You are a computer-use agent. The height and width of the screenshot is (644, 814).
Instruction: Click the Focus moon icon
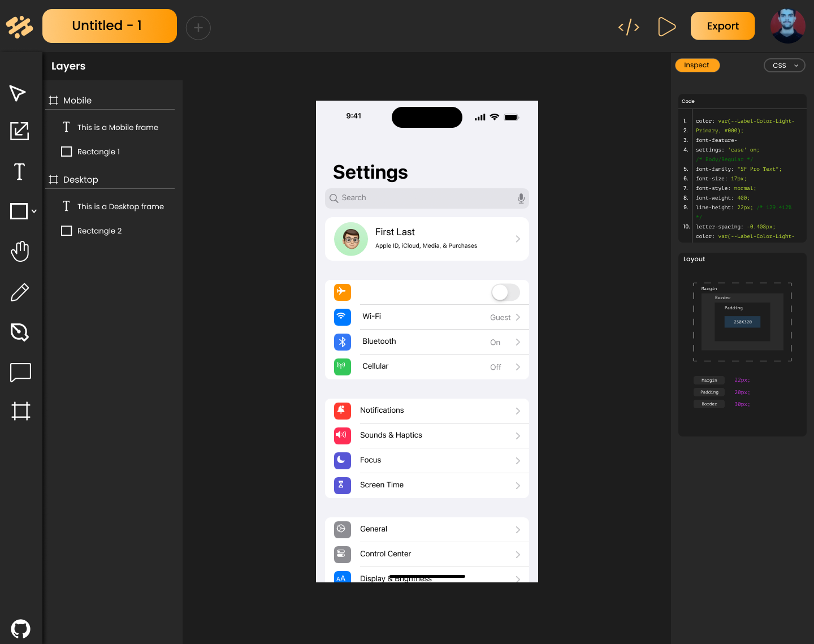343,460
